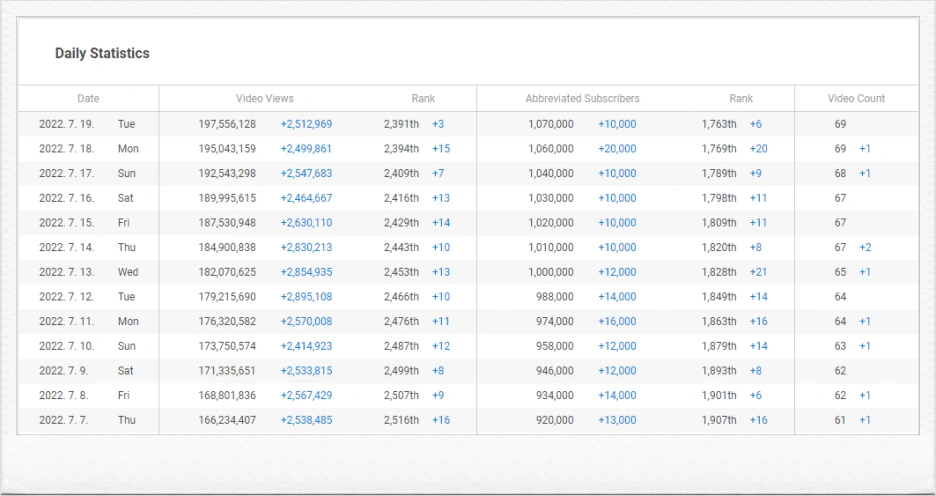The width and height of the screenshot is (936, 496).
Task: Select subscriber count 1,020,000
Action: (x=550, y=223)
